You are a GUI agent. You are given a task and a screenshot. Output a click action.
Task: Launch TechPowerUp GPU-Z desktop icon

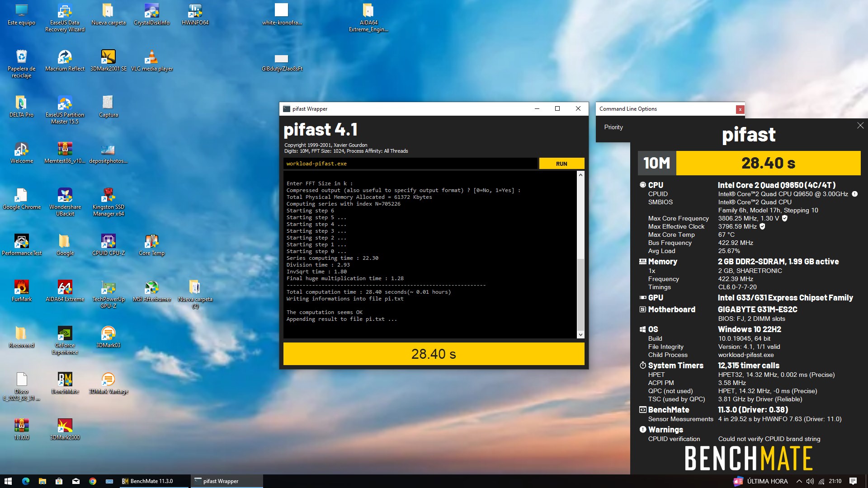108,295
